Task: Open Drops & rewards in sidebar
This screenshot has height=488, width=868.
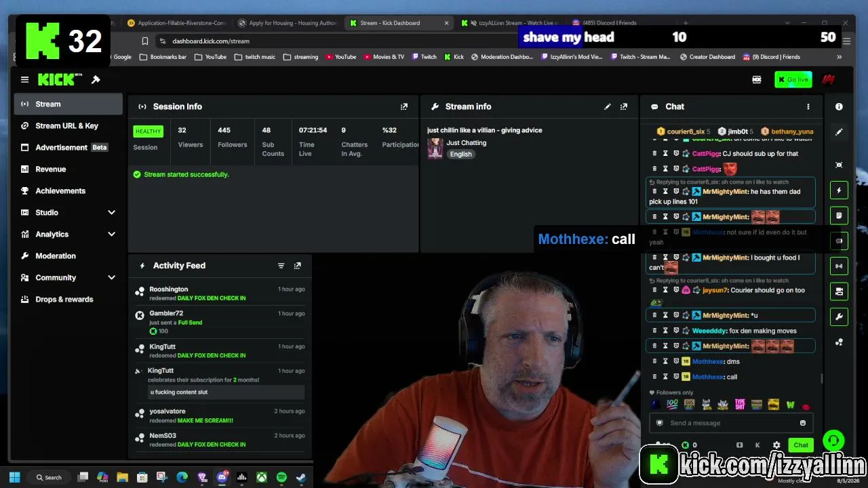Action: click(68, 299)
